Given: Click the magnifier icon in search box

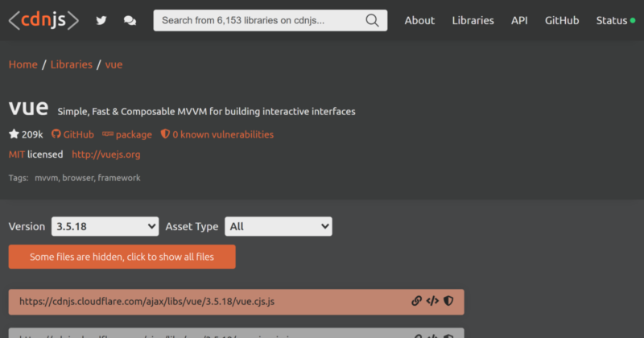Looking at the screenshot, I should click(x=371, y=20).
